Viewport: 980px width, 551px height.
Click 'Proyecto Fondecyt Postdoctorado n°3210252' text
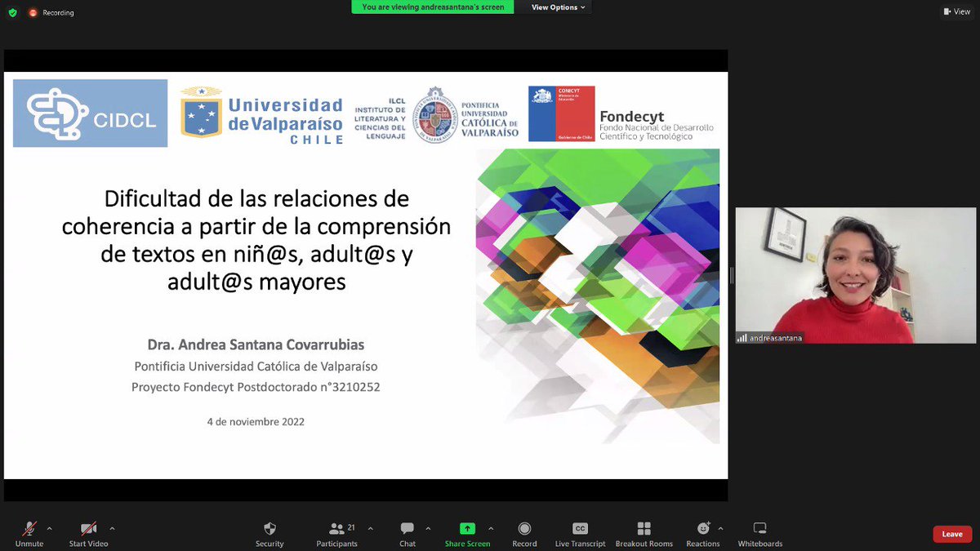[x=256, y=386]
